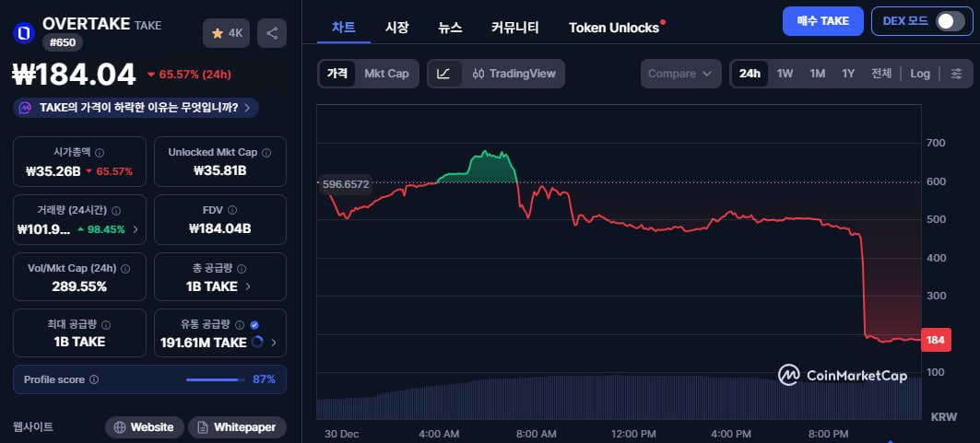Switch to TradingView candlestick chart

coord(514,74)
